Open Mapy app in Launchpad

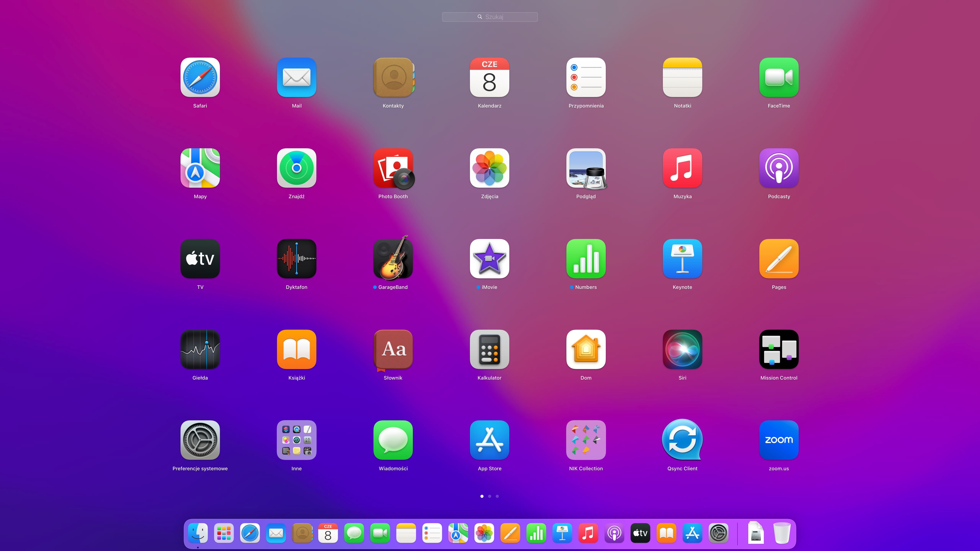[x=200, y=168]
